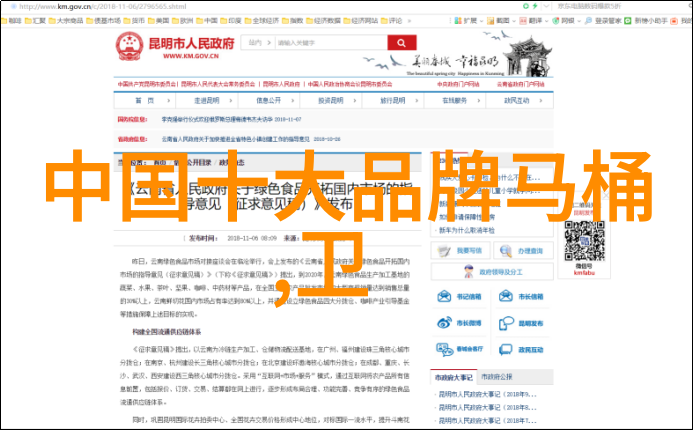Open the 春城会客厅 chat icon
Screen dimensions: 694x431
pyautogui.click(x=444, y=350)
